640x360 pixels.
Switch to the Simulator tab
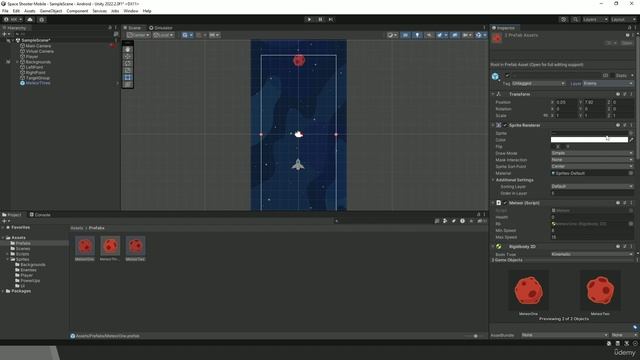pos(161,28)
